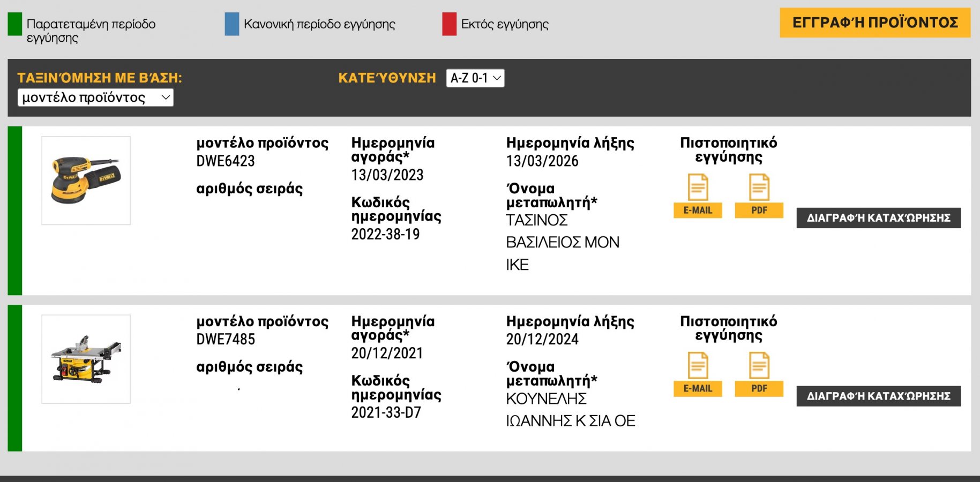The width and height of the screenshot is (980, 482).
Task: Click the date code 2022-38-19
Action: [385, 234]
